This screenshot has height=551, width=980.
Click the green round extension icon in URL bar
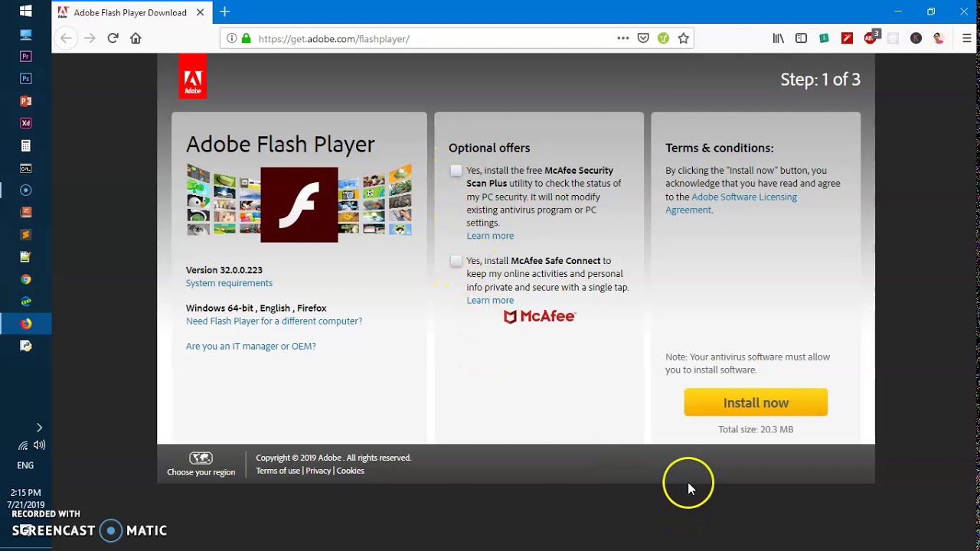click(663, 38)
